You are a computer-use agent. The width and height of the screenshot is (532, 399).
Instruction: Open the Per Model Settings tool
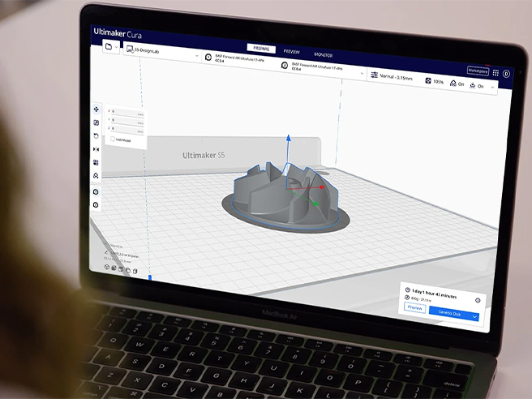97,162
